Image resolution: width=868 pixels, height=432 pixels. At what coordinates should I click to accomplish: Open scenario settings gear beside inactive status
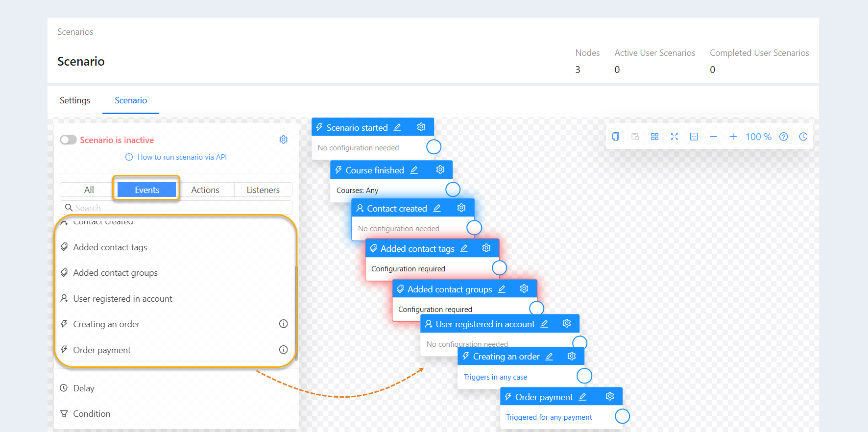click(x=284, y=140)
